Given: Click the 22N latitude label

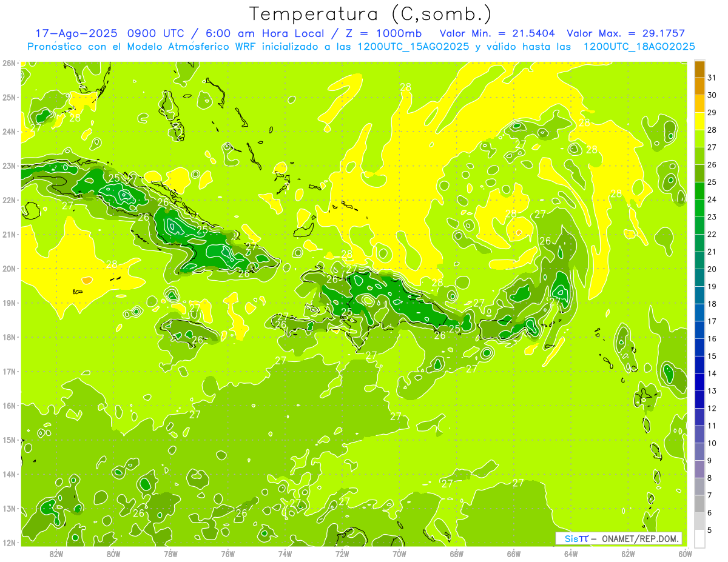Looking at the screenshot, I should (8, 200).
